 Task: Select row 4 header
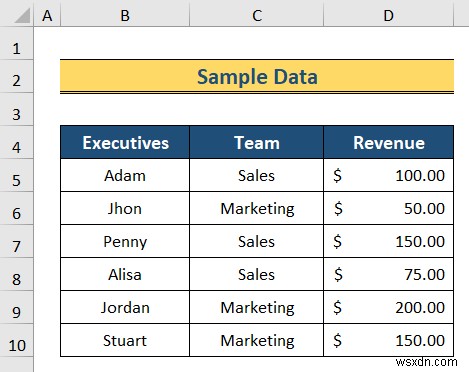17,142
